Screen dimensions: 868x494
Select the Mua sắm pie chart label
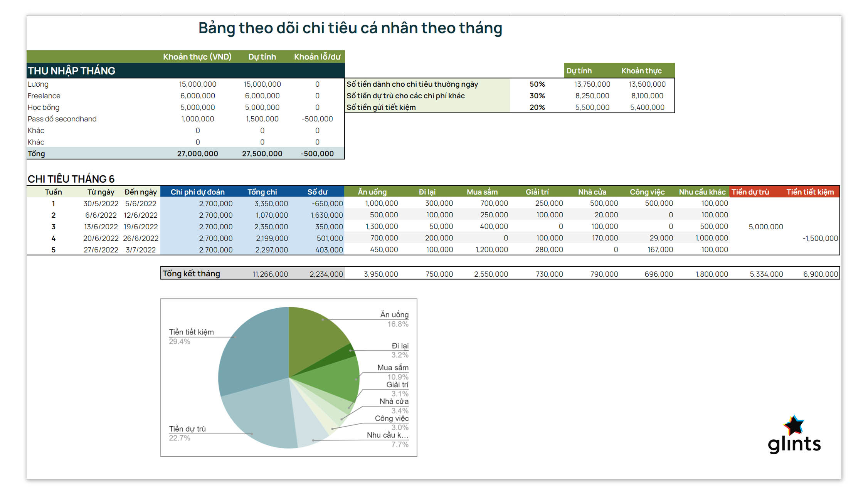click(x=392, y=368)
